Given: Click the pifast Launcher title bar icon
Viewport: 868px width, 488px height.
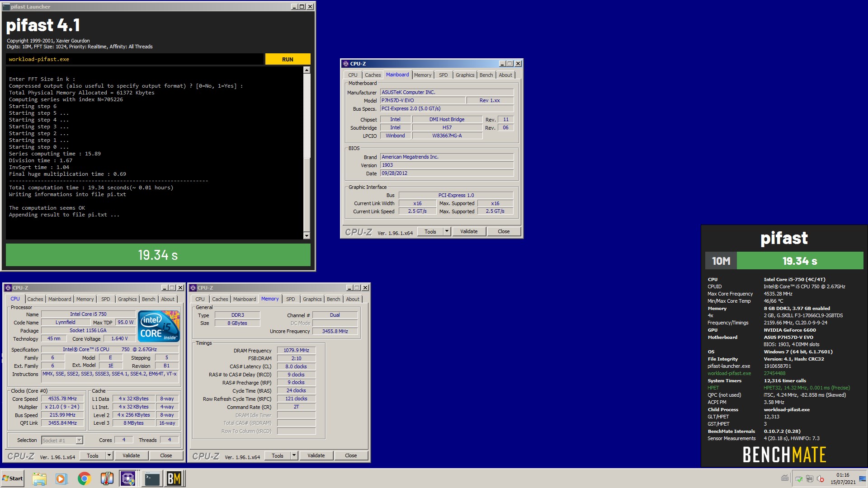Looking at the screenshot, I should (6, 7).
